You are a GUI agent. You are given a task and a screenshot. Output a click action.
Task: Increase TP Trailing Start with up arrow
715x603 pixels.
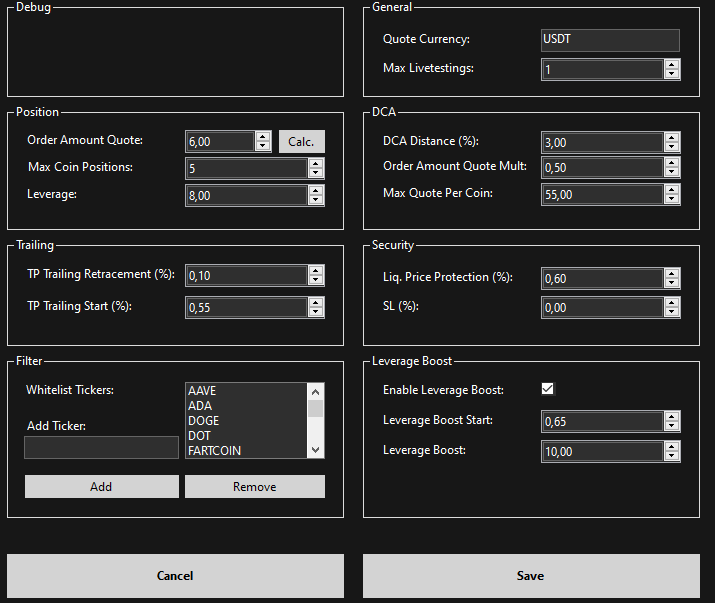[x=316, y=302]
